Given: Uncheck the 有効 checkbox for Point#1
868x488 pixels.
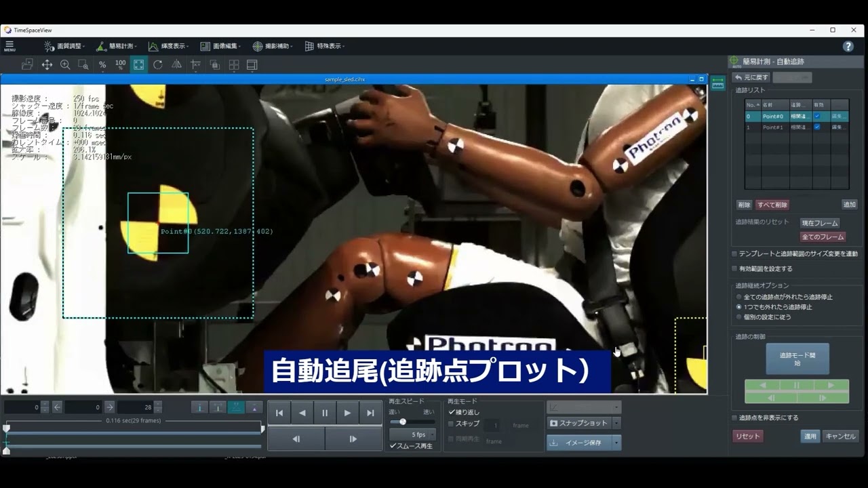Looking at the screenshot, I should pyautogui.click(x=817, y=127).
